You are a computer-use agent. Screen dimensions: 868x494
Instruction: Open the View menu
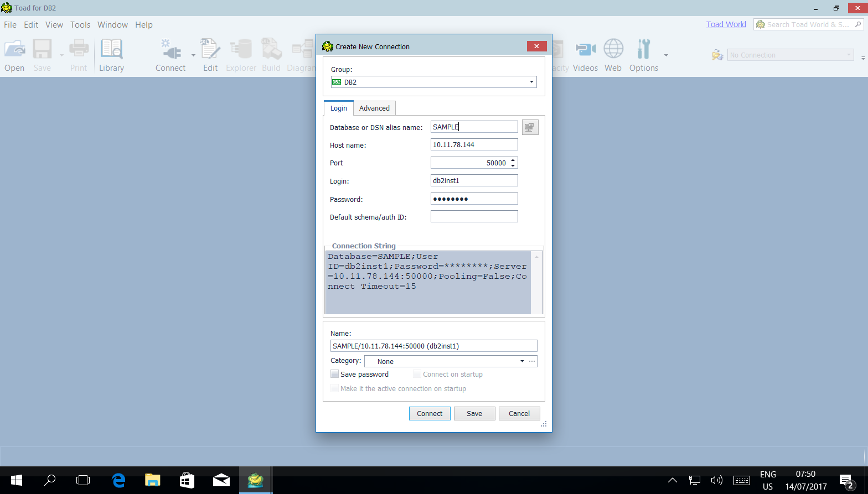(54, 24)
